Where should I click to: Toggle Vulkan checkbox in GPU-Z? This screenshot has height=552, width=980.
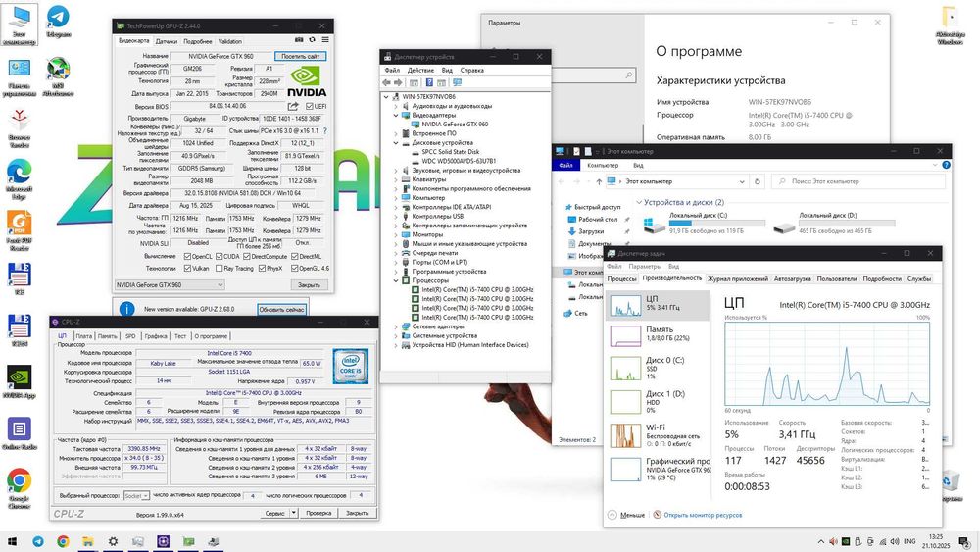coord(187,269)
